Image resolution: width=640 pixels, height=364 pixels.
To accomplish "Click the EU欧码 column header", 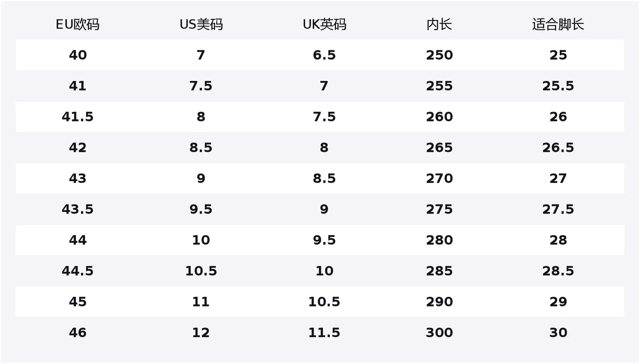I will 78,24.
